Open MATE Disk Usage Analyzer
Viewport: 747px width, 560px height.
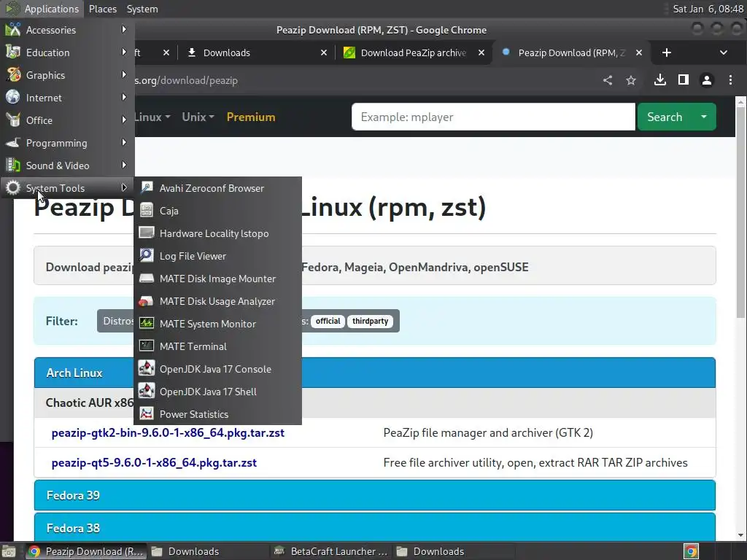[217, 301]
